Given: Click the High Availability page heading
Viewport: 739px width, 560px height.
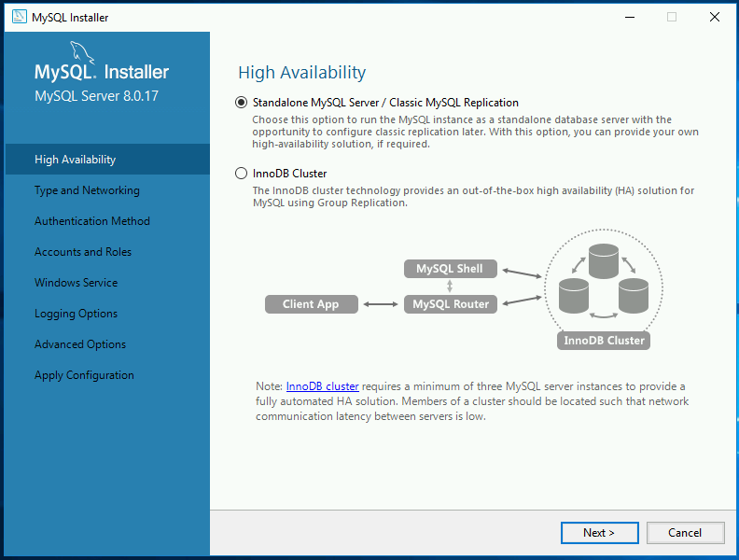Looking at the screenshot, I should [302, 73].
